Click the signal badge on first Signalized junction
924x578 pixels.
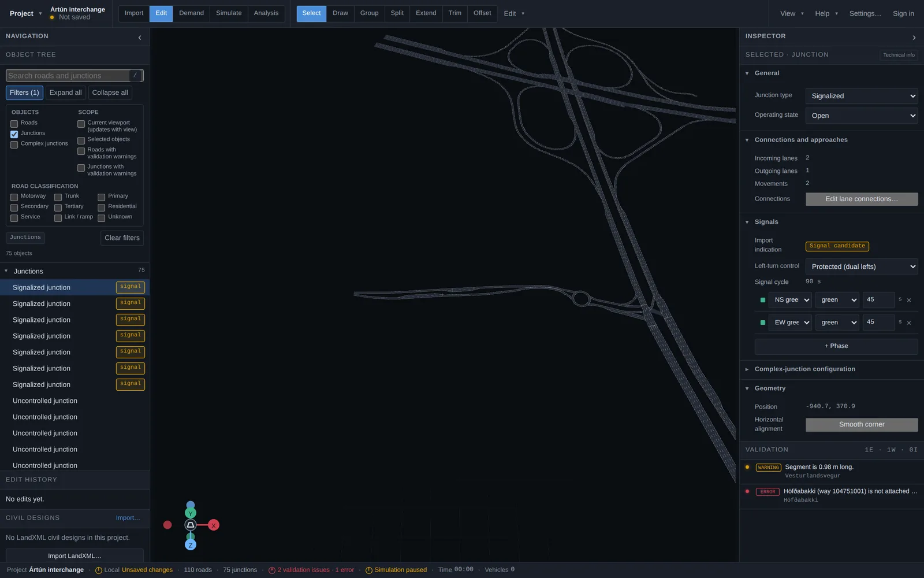coord(131,287)
